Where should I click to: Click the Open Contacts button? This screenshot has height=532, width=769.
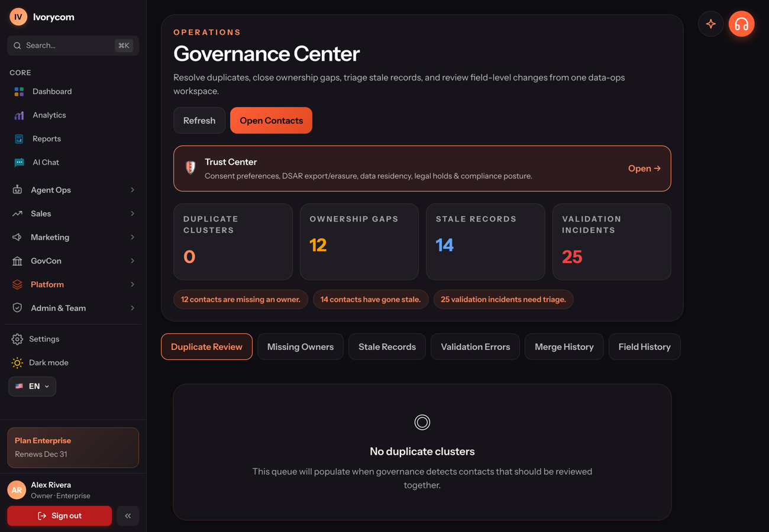(272, 121)
